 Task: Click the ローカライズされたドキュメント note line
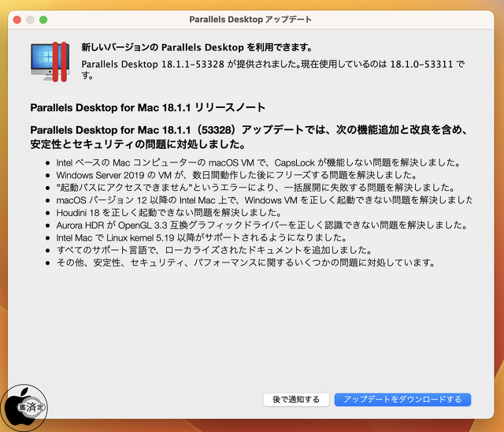[x=214, y=250]
